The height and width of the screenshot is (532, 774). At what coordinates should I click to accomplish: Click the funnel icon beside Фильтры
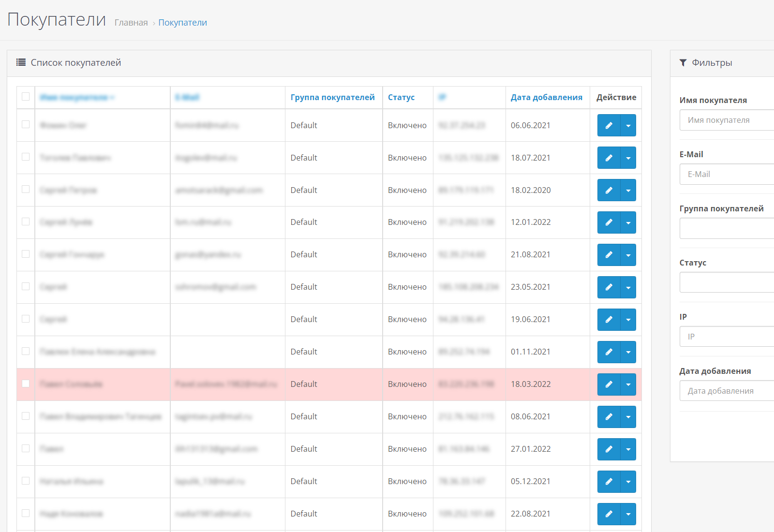click(683, 62)
